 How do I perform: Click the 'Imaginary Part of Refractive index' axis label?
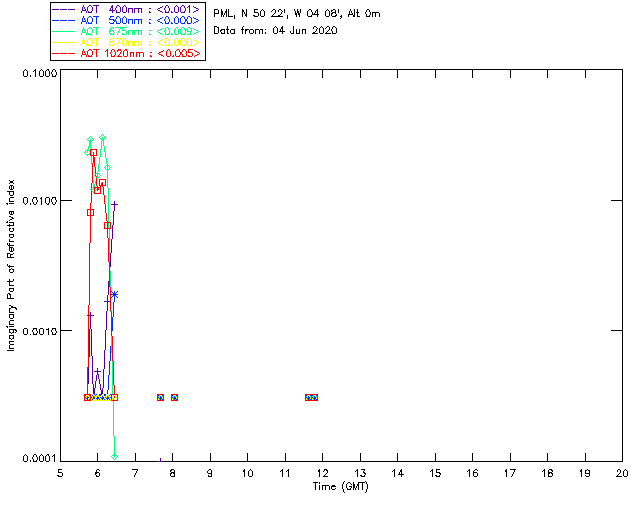coord(11,265)
